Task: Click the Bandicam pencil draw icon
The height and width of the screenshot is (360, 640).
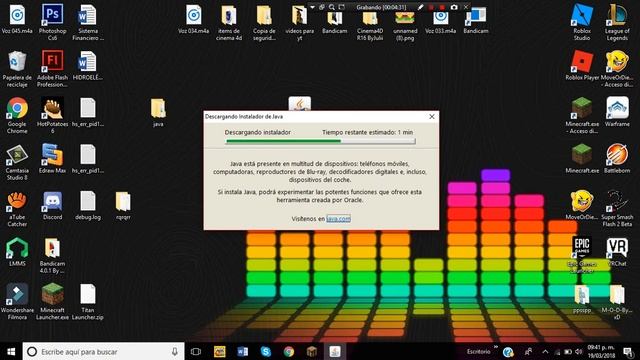Action: pos(420,7)
